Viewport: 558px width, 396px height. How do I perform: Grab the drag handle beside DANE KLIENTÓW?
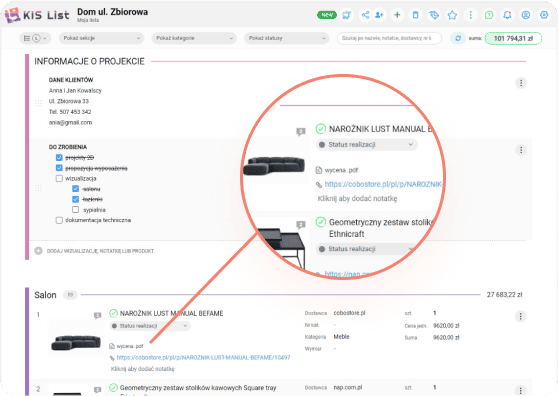[x=38, y=103]
